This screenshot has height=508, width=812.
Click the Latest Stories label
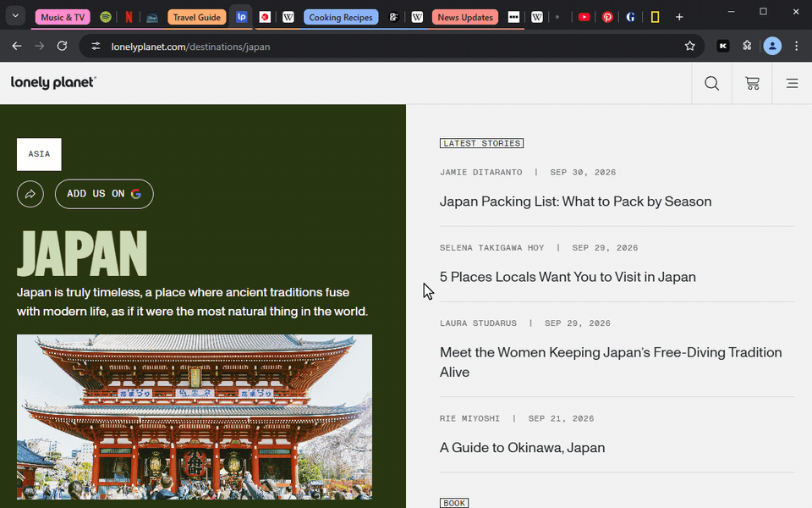tap(481, 143)
